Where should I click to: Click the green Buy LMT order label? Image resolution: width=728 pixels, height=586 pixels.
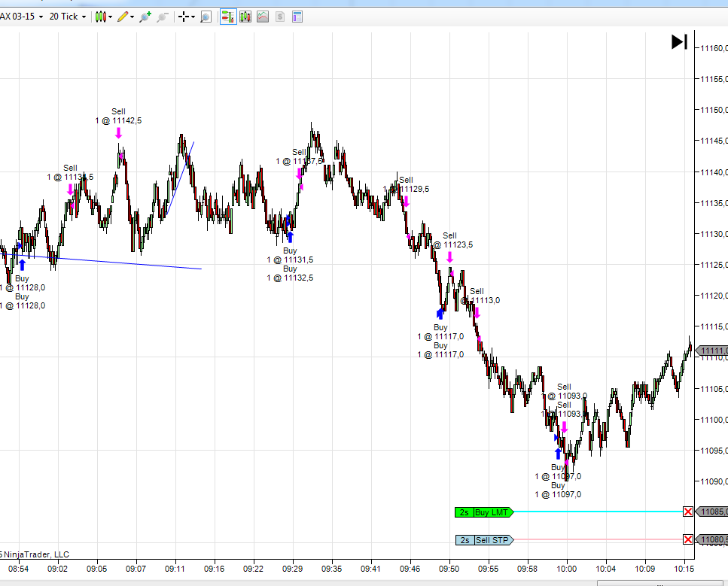[x=492, y=512]
